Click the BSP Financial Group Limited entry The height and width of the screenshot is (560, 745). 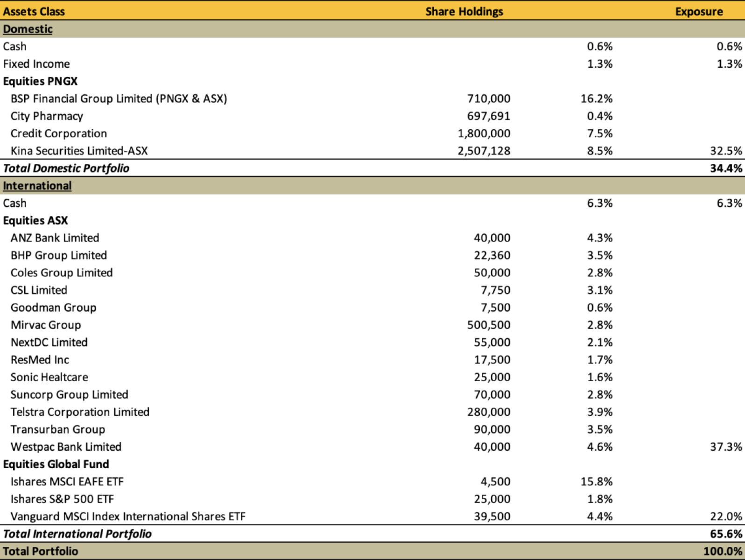pyautogui.click(x=119, y=98)
